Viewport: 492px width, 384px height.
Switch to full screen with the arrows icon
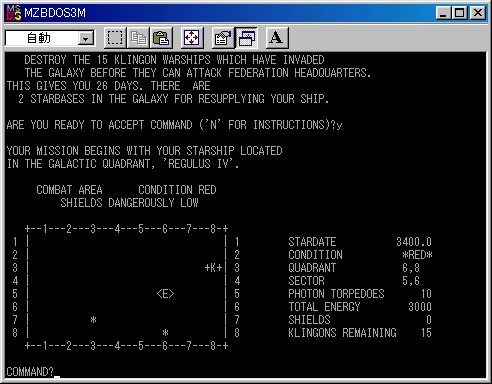pyautogui.click(x=192, y=38)
